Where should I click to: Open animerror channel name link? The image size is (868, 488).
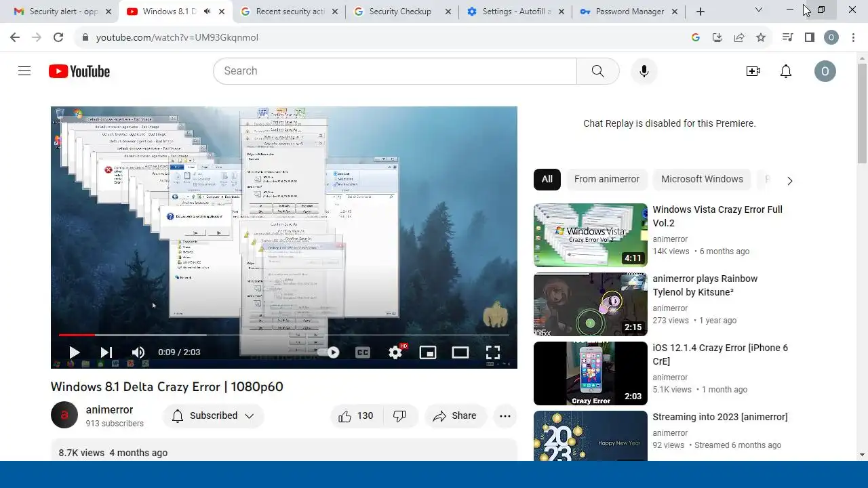click(109, 410)
